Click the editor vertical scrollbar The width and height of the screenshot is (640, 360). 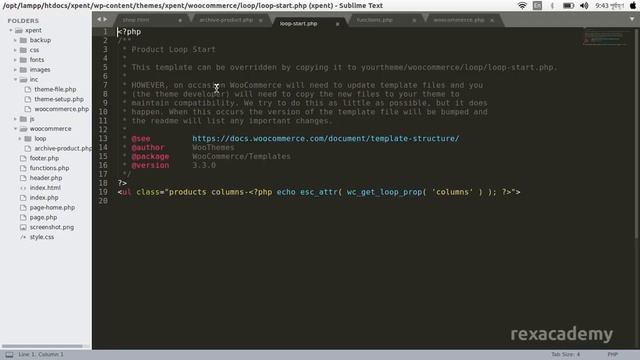click(x=636, y=133)
